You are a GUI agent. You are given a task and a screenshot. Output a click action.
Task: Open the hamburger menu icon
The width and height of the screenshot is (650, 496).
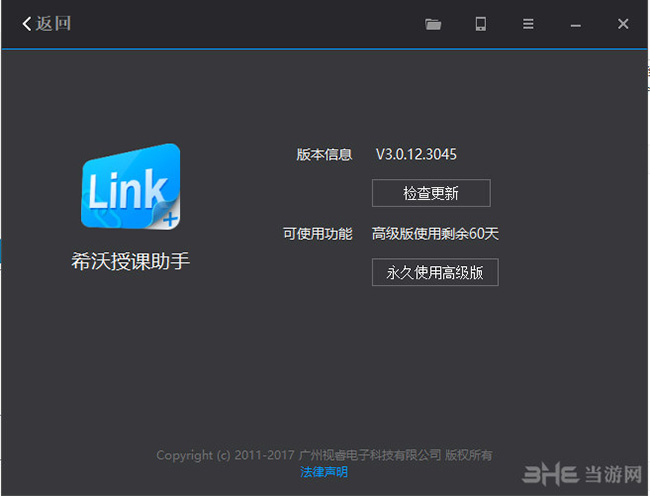click(x=528, y=24)
